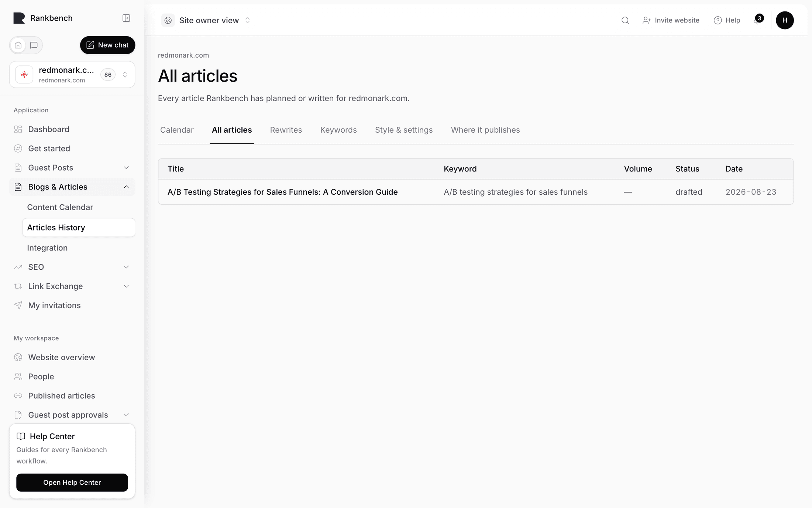Open My invitations in the sidebar
This screenshot has width=812, height=508.
coord(72,306)
